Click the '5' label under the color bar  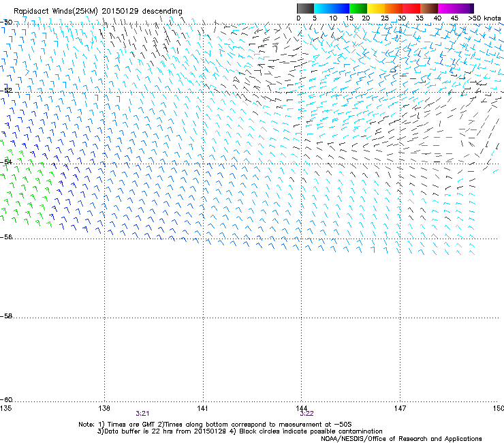(315, 18)
